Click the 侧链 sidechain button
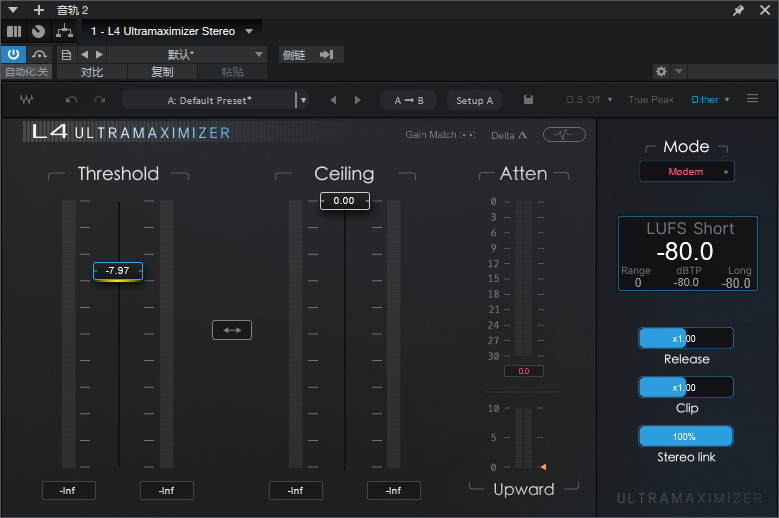This screenshot has width=779, height=518. (x=294, y=55)
